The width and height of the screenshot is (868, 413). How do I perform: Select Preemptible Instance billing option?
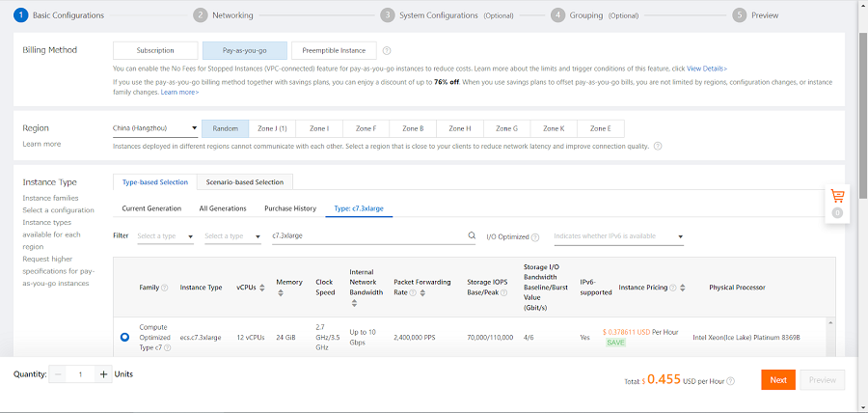(334, 50)
